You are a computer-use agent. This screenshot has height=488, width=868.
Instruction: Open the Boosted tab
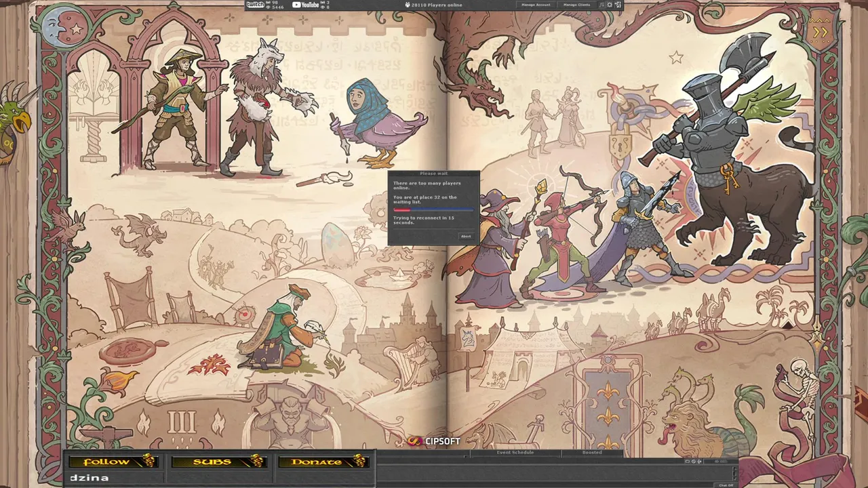tap(591, 452)
